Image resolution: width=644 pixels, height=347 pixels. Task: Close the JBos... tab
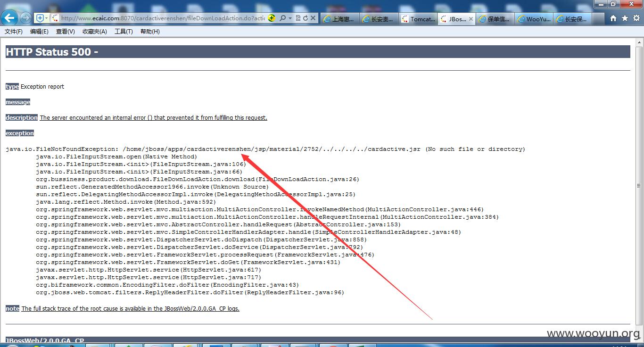[471, 19]
